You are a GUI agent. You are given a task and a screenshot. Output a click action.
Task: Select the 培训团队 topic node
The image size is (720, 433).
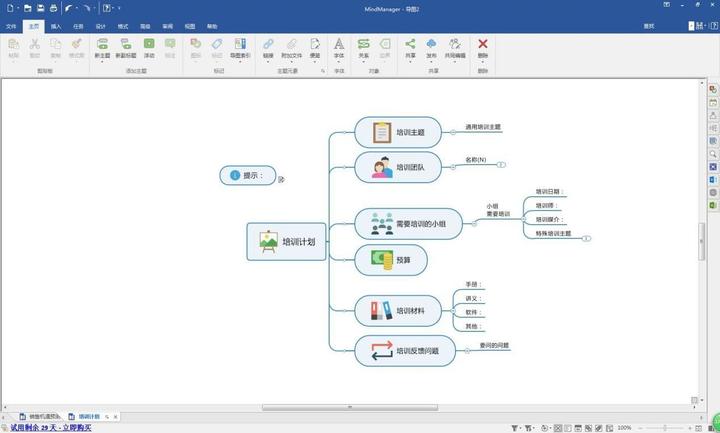[398, 167]
